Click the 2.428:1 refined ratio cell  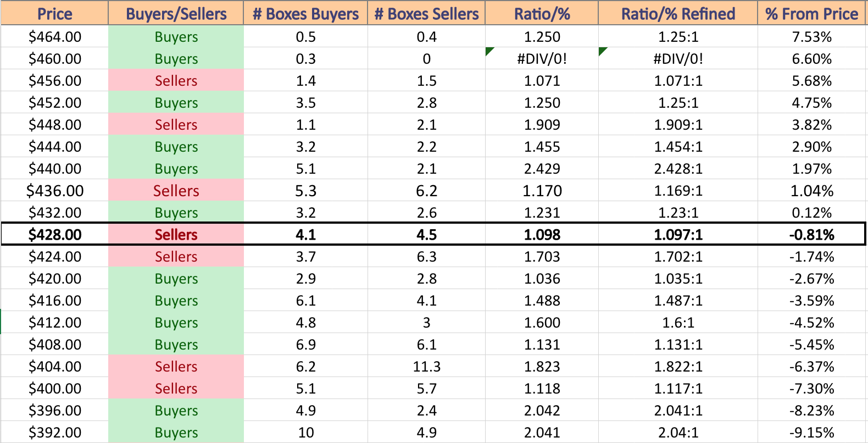678,169
